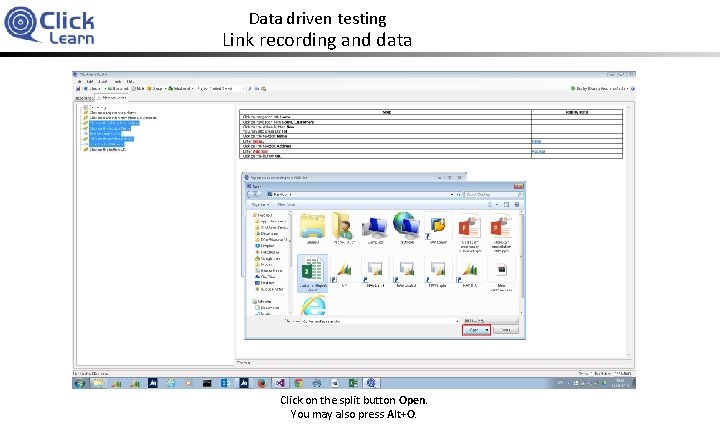Click the Search Desktop field in the dialog
Screen dimensions: 720x437
coord(494,195)
